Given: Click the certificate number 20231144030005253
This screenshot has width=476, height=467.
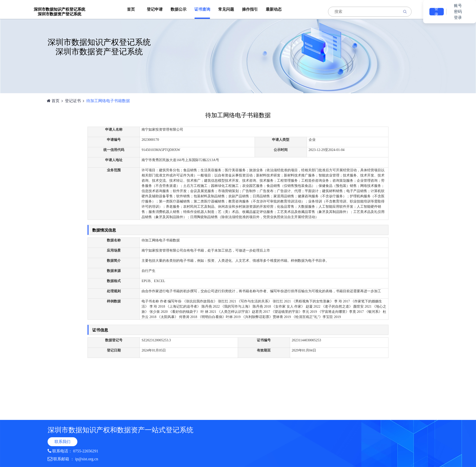Looking at the screenshot, I should click(306, 340).
